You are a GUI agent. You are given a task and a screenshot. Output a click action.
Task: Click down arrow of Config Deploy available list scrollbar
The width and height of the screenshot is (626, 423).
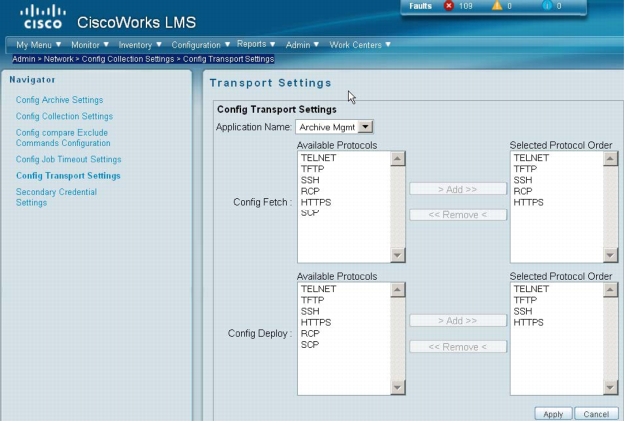pos(397,387)
